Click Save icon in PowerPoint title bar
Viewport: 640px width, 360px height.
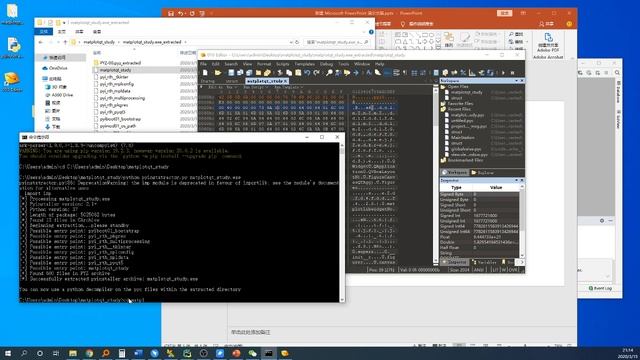pos(171,13)
